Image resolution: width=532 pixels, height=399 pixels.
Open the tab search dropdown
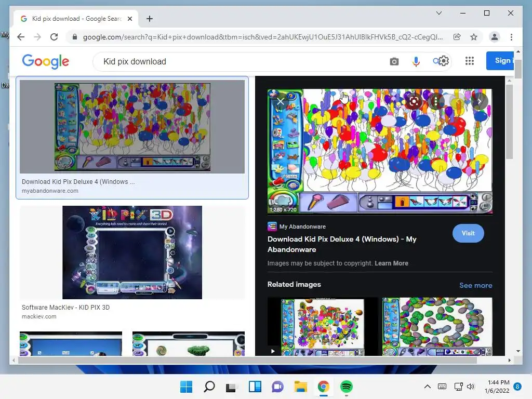coord(438,13)
